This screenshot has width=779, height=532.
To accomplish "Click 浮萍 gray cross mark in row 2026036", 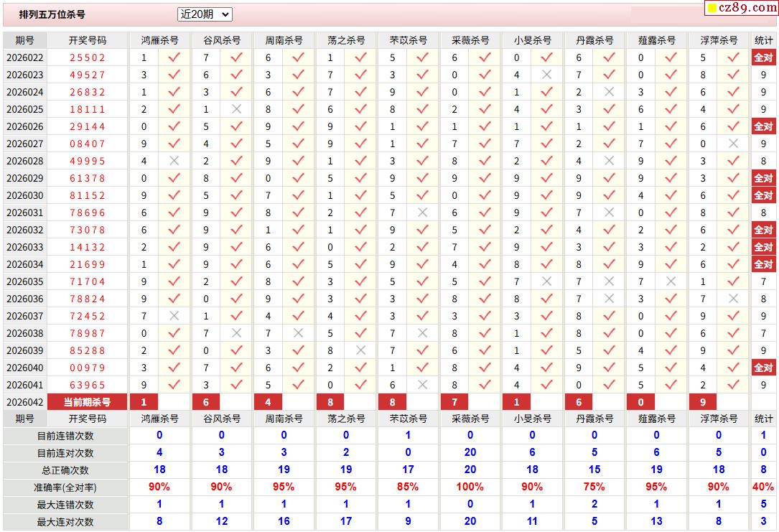I will [733, 299].
